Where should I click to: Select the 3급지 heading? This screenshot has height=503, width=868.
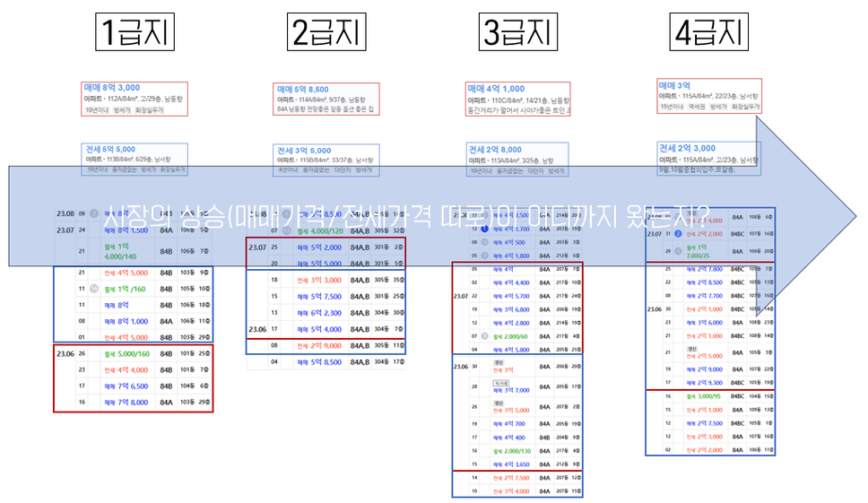518,32
